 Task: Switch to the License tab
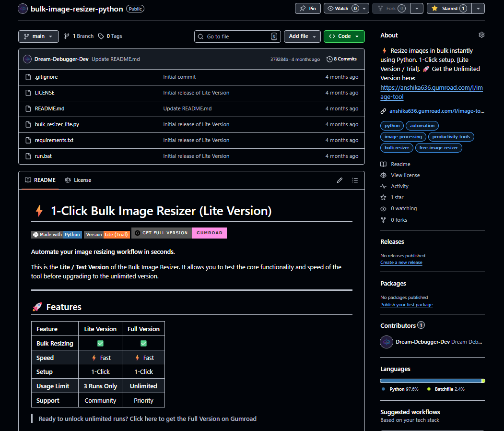click(x=82, y=180)
